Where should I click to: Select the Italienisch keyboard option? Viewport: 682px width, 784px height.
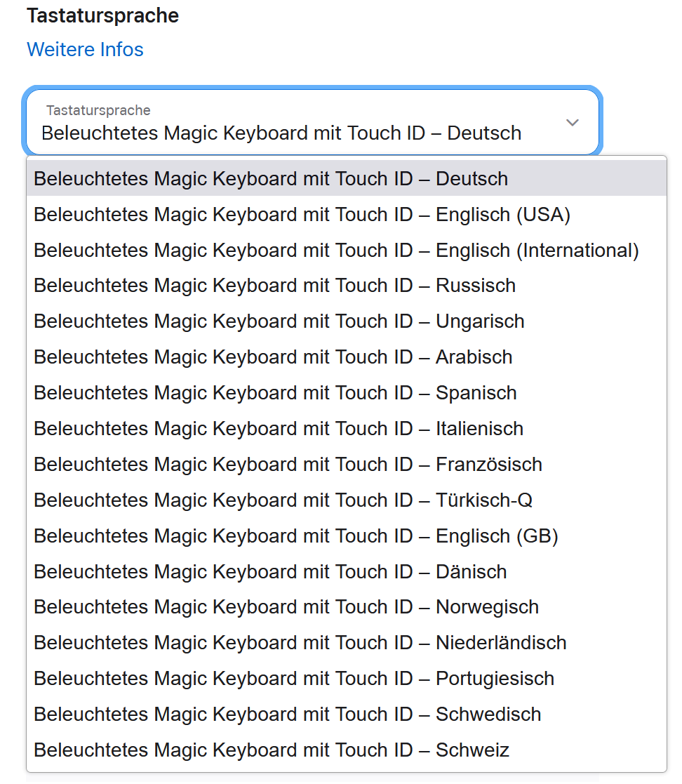coord(347,429)
